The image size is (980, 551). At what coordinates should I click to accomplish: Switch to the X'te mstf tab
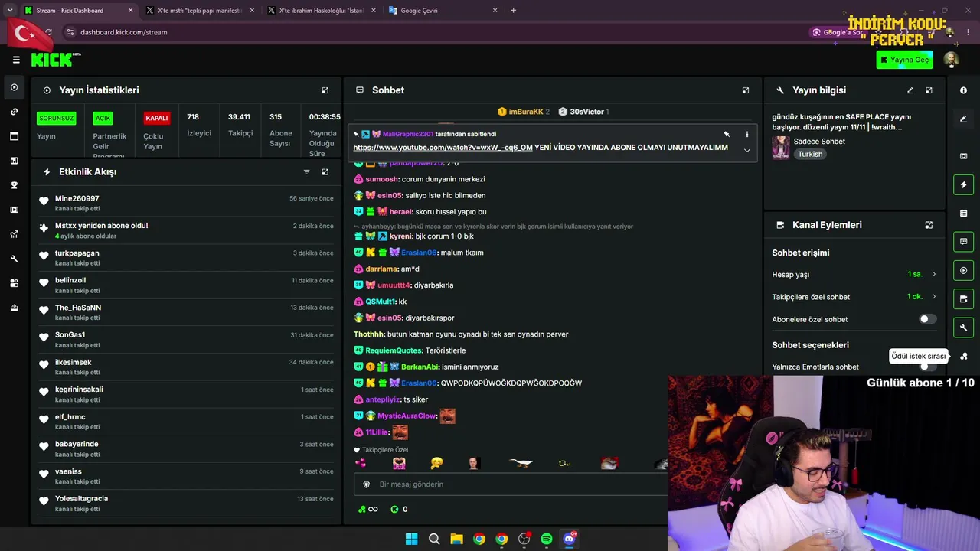pyautogui.click(x=200, y=11)
